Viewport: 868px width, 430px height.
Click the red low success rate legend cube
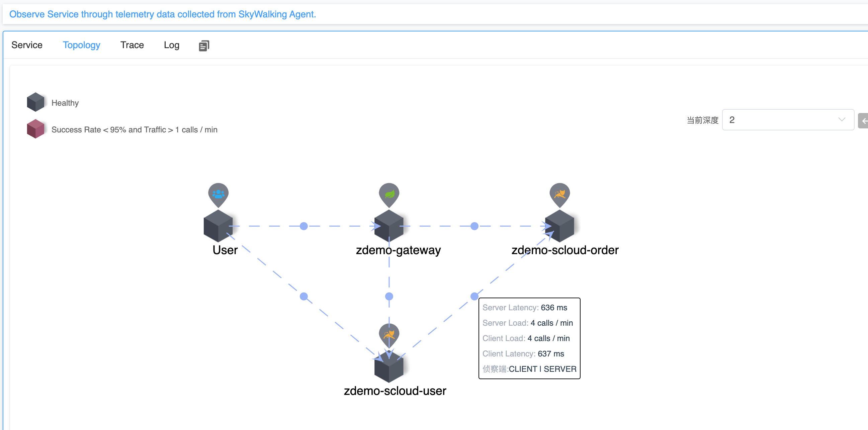[x=35, y=129]
